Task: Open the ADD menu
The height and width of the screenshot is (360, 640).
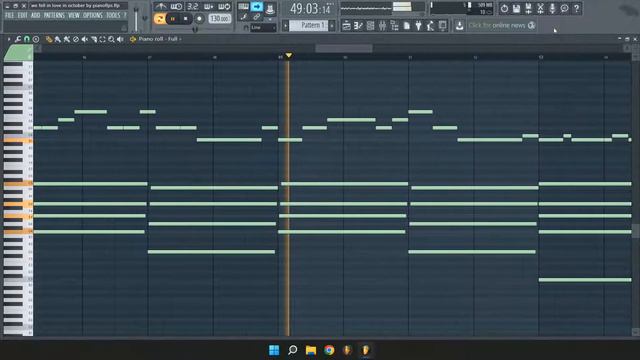Action: pyautogui.click(x=36, y=16)
